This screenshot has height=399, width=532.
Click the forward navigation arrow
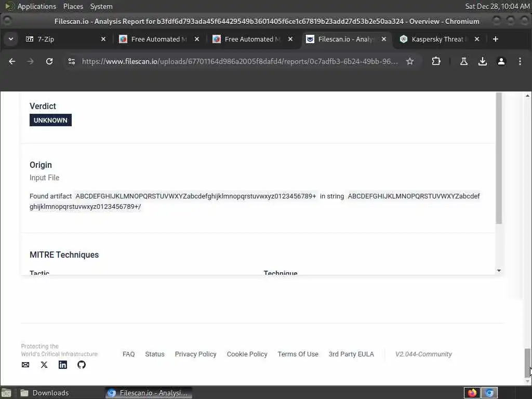tap(31, 61)
